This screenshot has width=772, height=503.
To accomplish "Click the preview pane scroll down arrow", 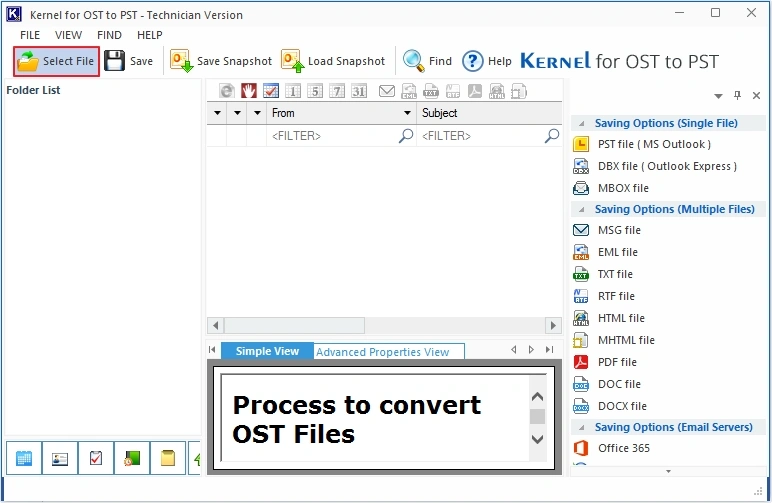I will pos(538,439).
